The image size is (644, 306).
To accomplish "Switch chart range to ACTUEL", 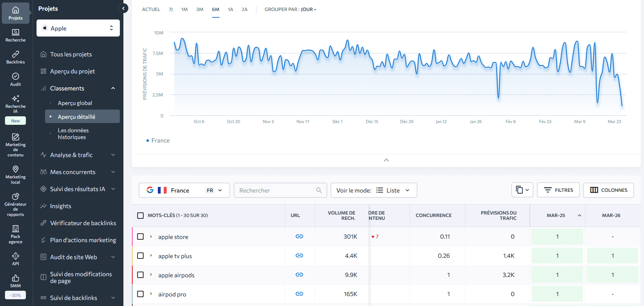I will coord(151,9).
